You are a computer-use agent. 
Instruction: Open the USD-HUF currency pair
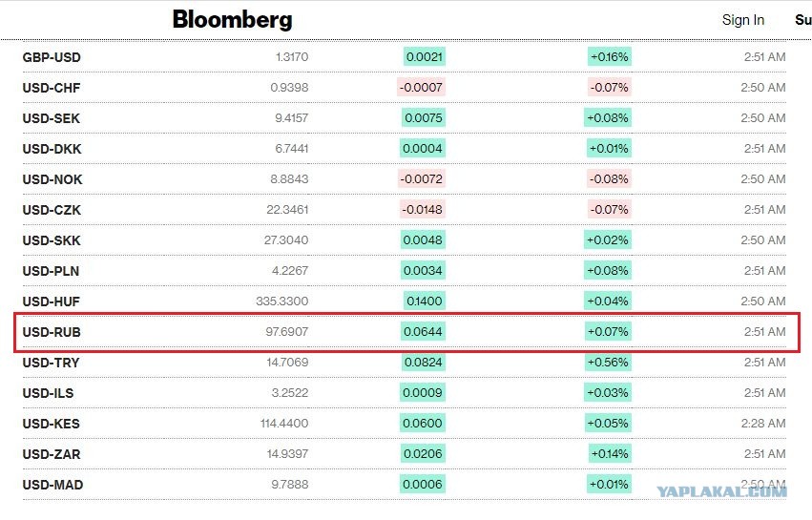pyautogui.click(x=52, y=302)
